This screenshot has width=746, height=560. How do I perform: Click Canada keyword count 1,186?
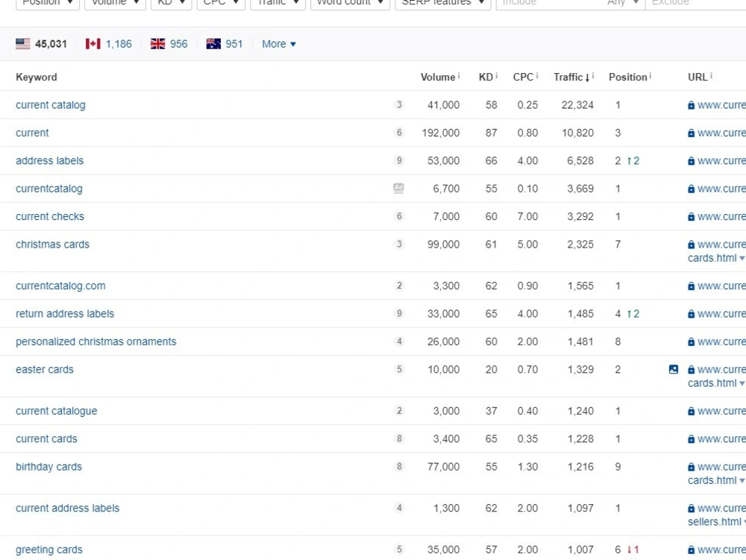click(x=119, y=44)
